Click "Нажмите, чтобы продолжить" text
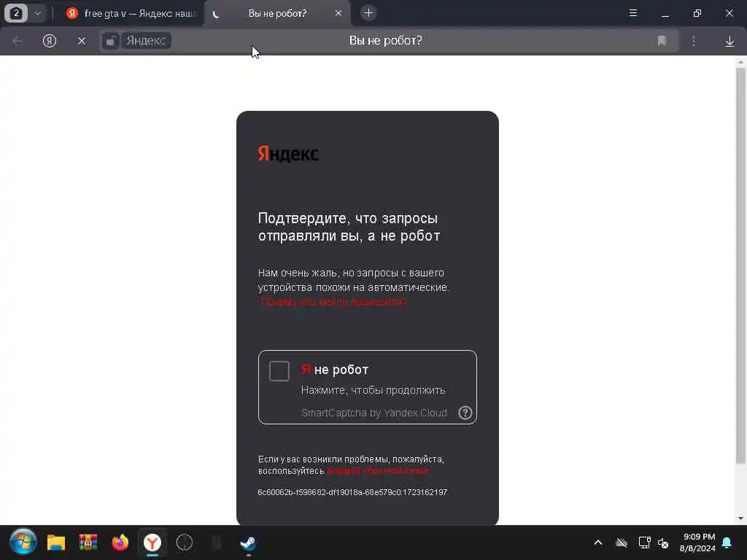Viewport: 747px width, 560px height. 373,390
